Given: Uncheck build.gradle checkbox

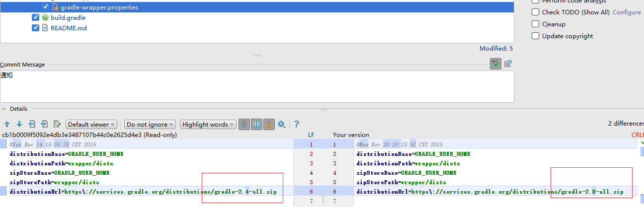Looking at the screenshot, I should click(x=35, y=17).
